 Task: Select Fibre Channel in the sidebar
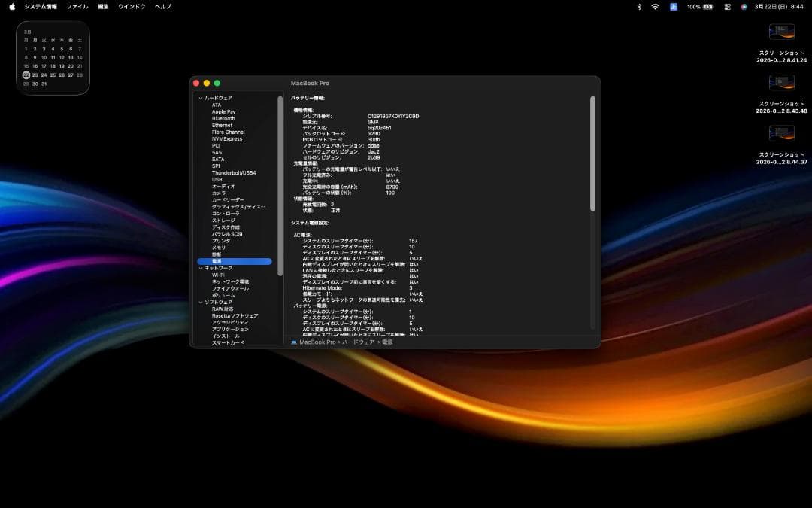[x=229, y=132]
